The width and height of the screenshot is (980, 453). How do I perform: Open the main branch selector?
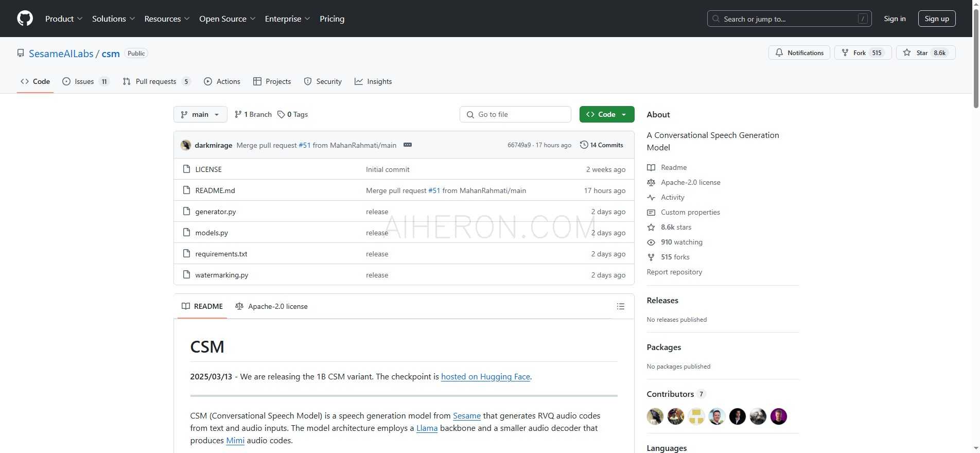tap(200, 114)
